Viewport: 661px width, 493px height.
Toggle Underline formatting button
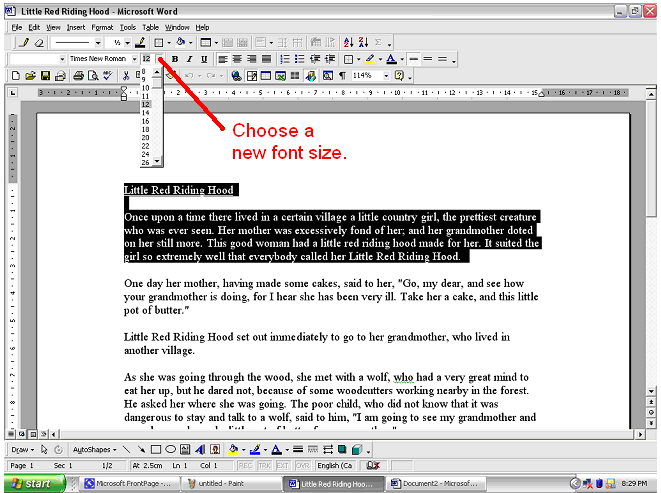202,59
